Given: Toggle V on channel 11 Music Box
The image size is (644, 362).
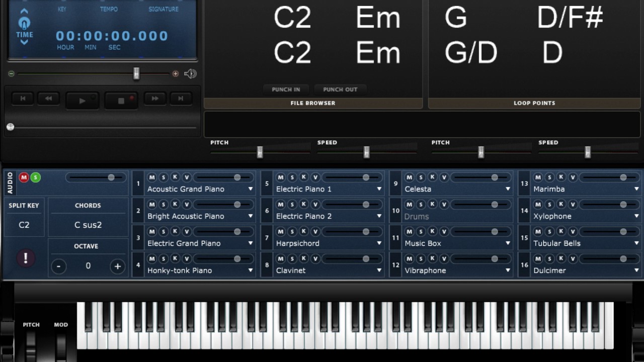Looking at the screenshot, I should pos(444,232).
